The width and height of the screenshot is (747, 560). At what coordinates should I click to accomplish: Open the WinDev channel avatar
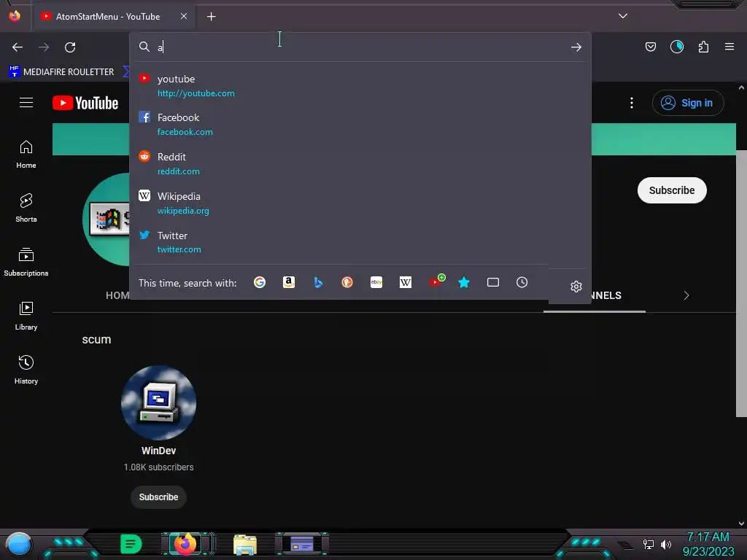point(158,402)
